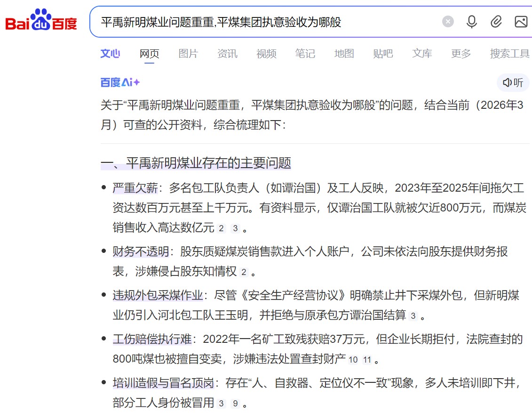Clear the search box using the X icon
Viewport: 532px width, 413px height.
pos(447,22)
